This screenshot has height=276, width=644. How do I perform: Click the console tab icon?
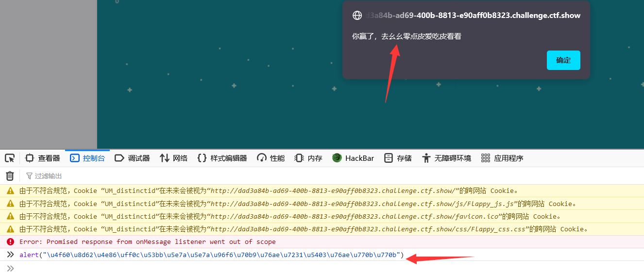coord(74,158)
